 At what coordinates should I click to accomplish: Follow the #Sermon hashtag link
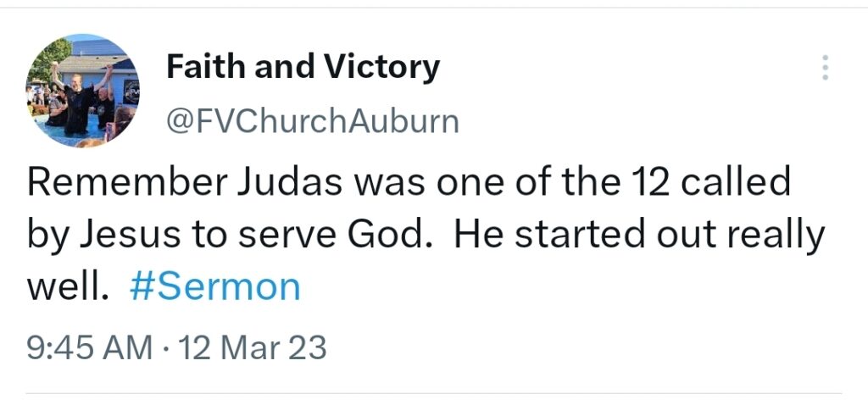click(214, 287)
